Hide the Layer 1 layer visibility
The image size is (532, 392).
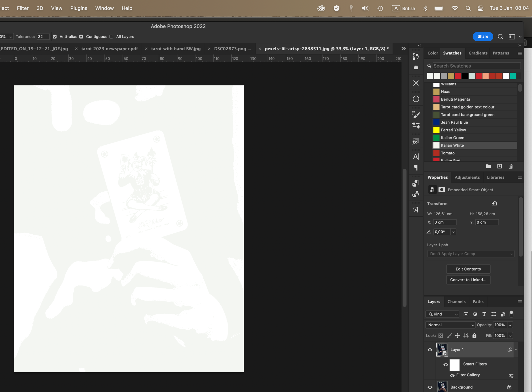[x=430, y=350]
